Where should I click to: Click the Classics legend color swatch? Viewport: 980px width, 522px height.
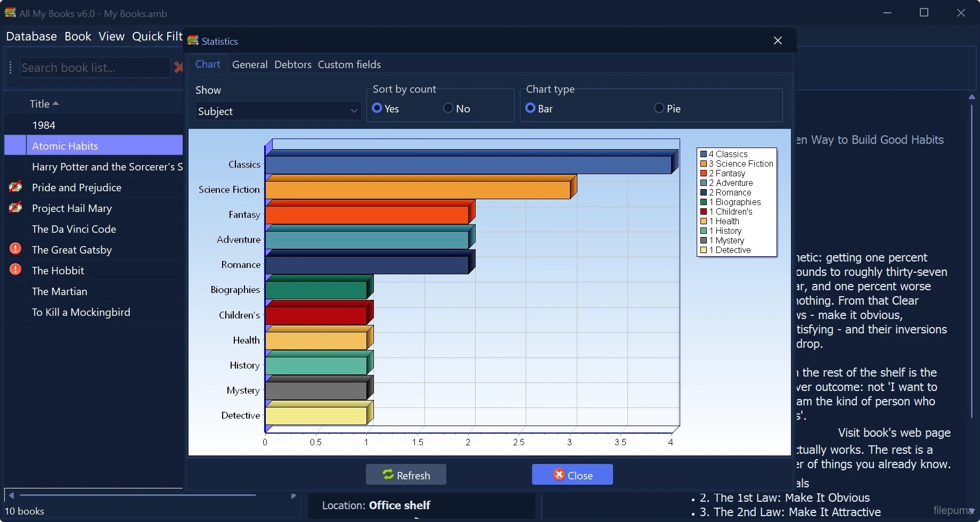704,154
